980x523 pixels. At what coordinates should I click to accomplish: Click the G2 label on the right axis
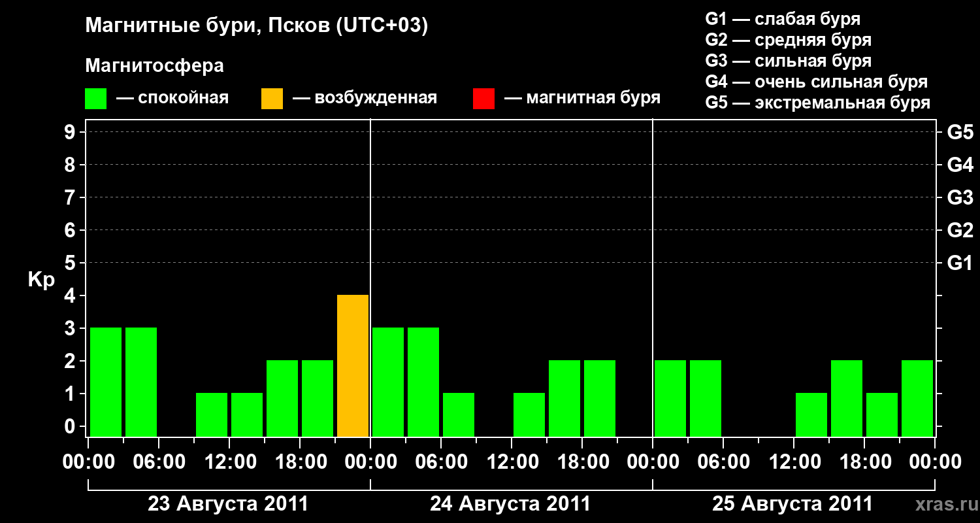click(x=960, y=230)
